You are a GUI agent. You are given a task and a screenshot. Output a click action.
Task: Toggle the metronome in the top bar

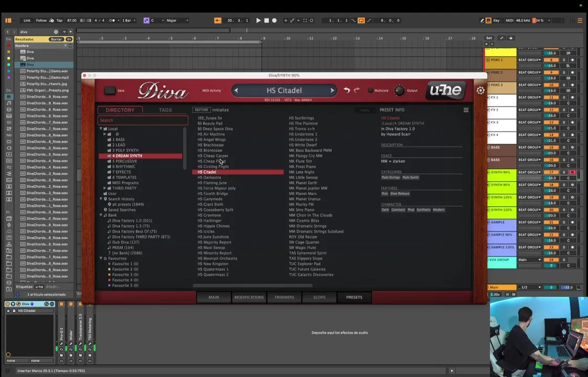112,20
